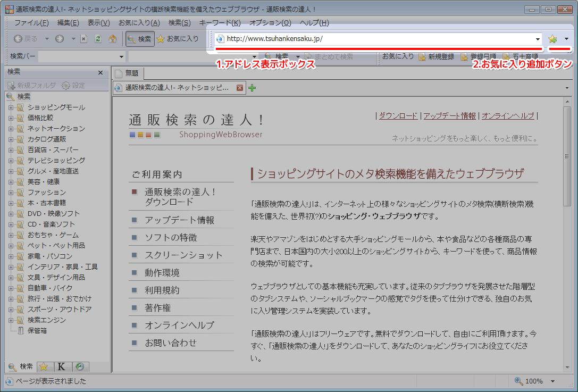Select the ファッション tree item

[x=46, y=193]
